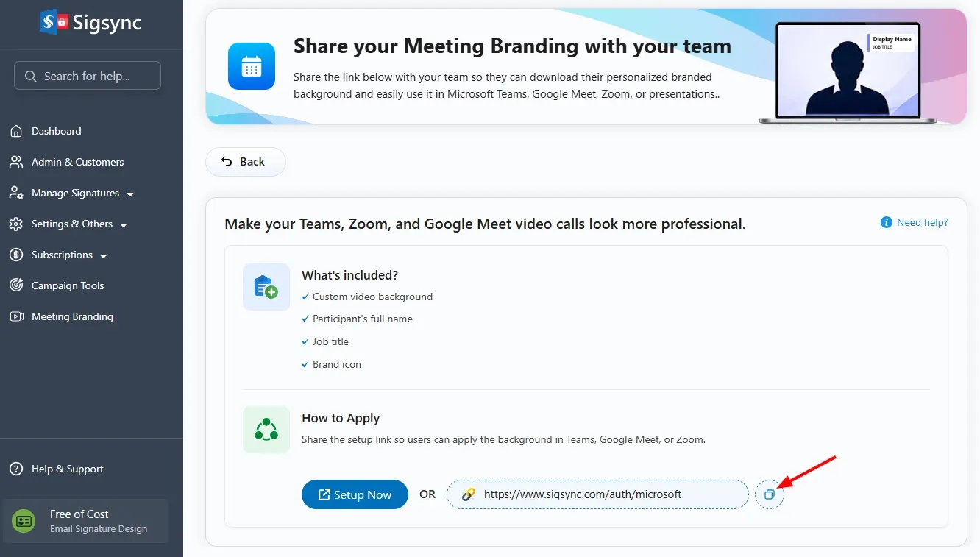The image size is (980, 557).
Task: Click the Sigsync logo
Action: pyautogui.click(x=90, y=22)
